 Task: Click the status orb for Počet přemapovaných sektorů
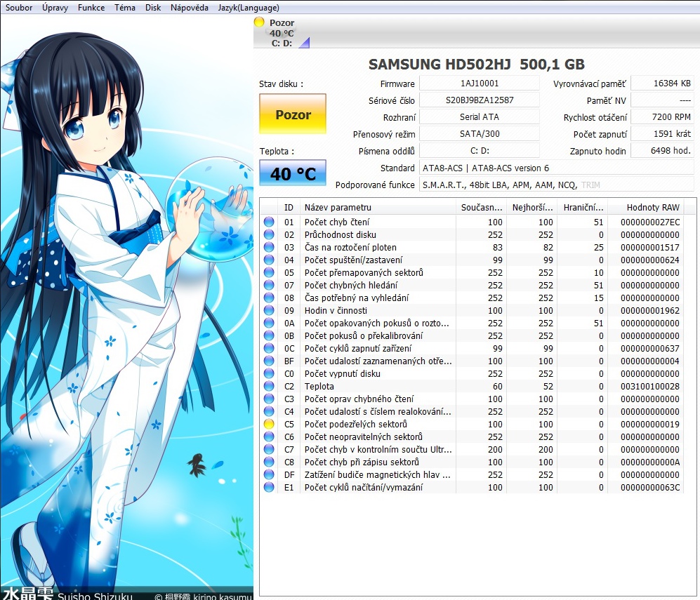click(x=269, y=272)
